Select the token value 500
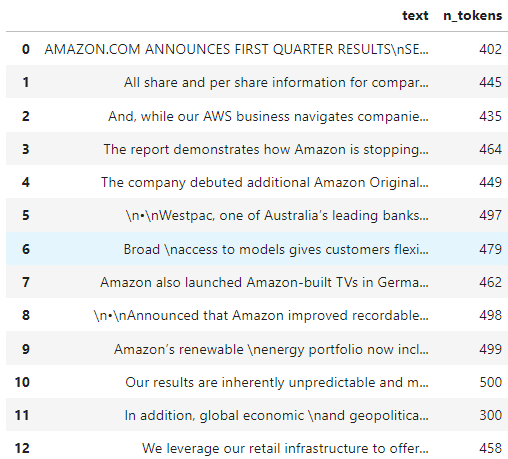Image resolution: width=508 pixels, height=459 pixels. [x=490, y=382]
